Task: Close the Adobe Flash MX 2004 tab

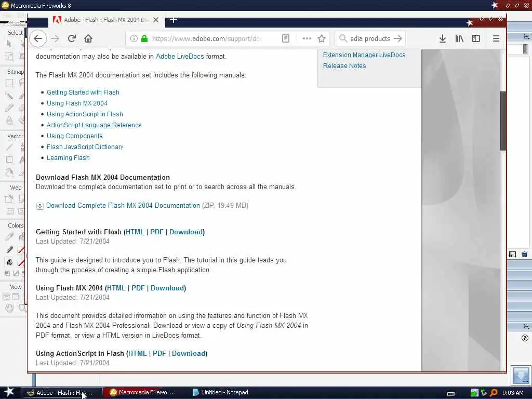Action: click(156, 20)
